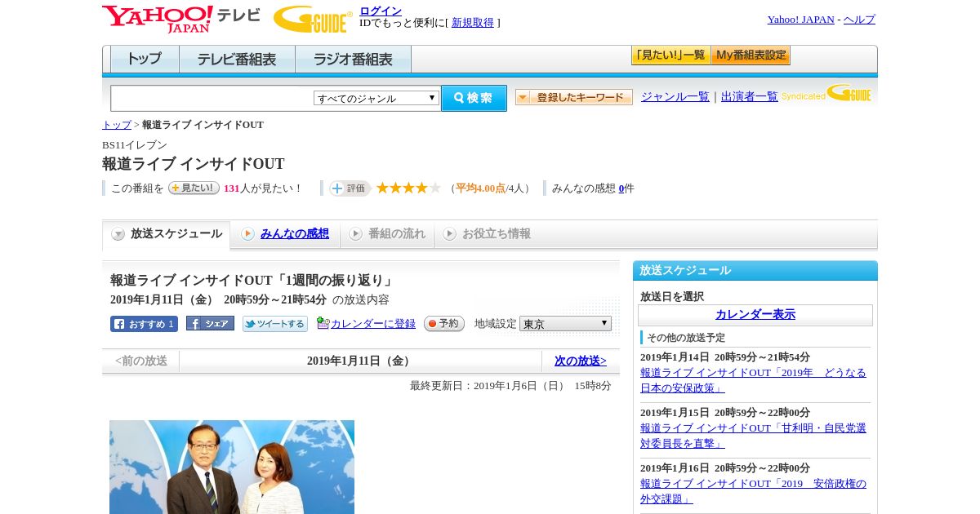Click the Yahoo! JAPAN テレビ logo
The height and width of the screenshot is (514, 980).
(x=181, y=19)
